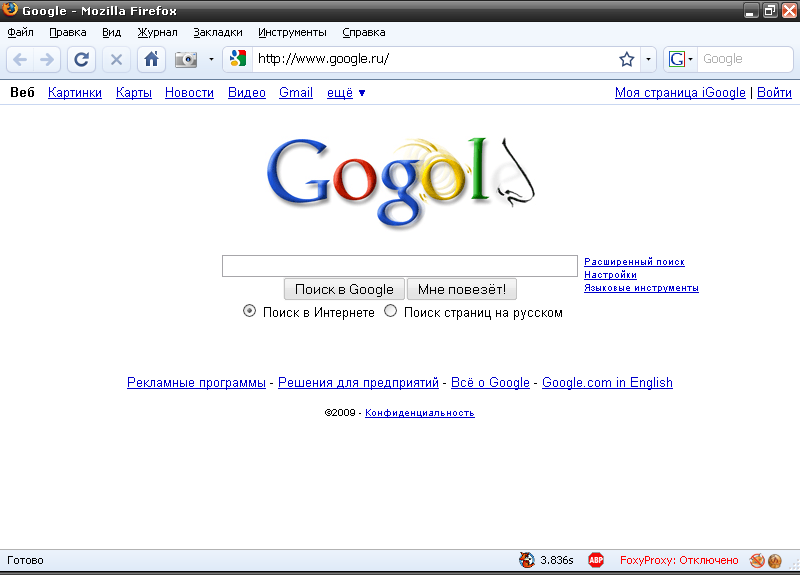Image resolution: width=800 pixels, height=575 pixels.
Task: Open the Журнал menu
Action: (x=157, y=32)
